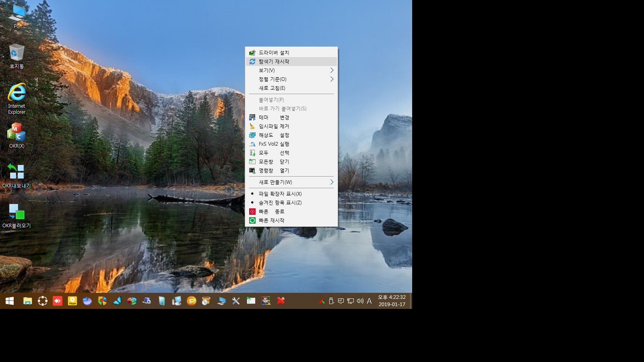
Task: Click the red-green triangle tray icon
Action: coord(322,301)
